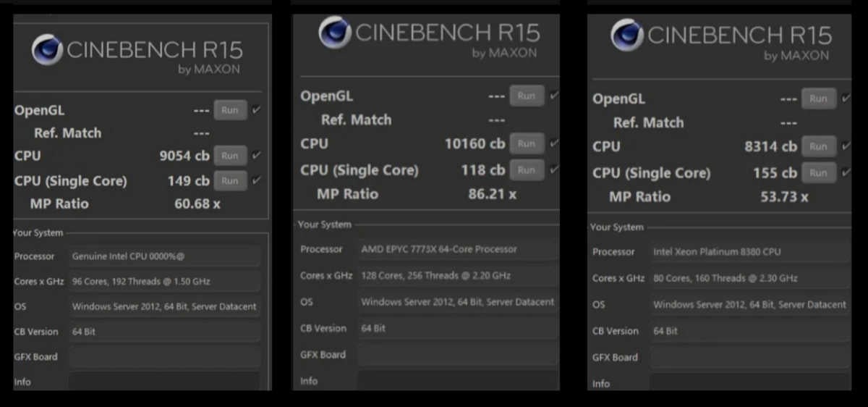Click the CB Version field in the AMD EPYC panel

458,328
